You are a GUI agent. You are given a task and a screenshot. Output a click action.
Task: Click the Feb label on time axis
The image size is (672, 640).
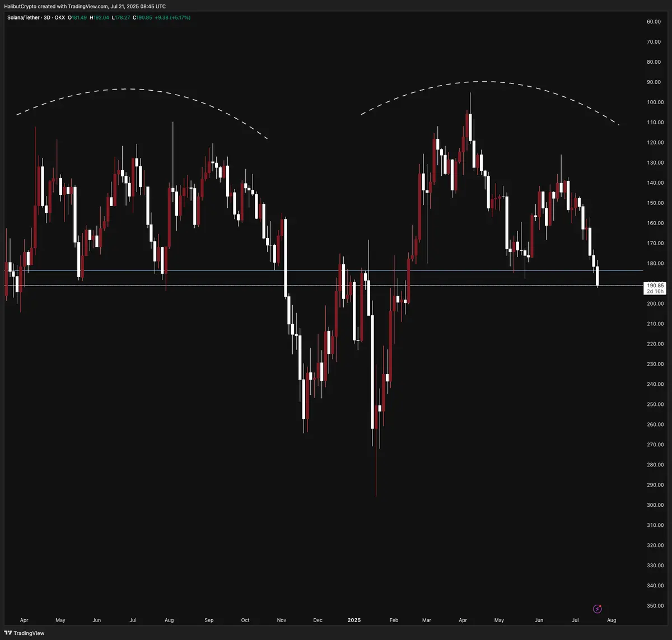coord(394,620)
